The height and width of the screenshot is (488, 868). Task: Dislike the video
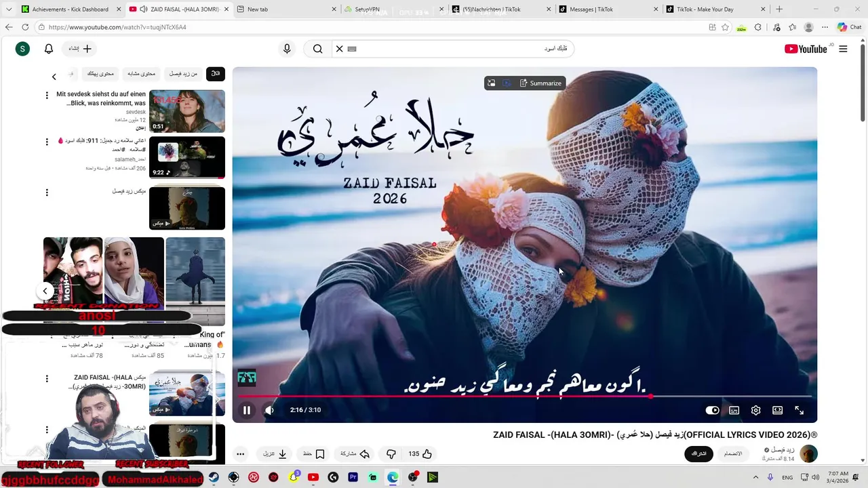coord(391,454)
